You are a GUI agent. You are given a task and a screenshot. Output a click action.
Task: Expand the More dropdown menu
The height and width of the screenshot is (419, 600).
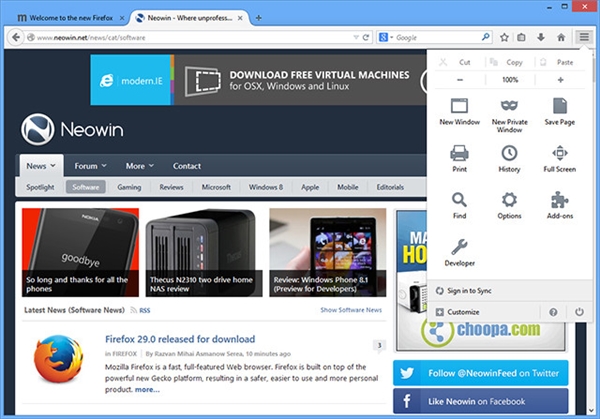(140, 166)
